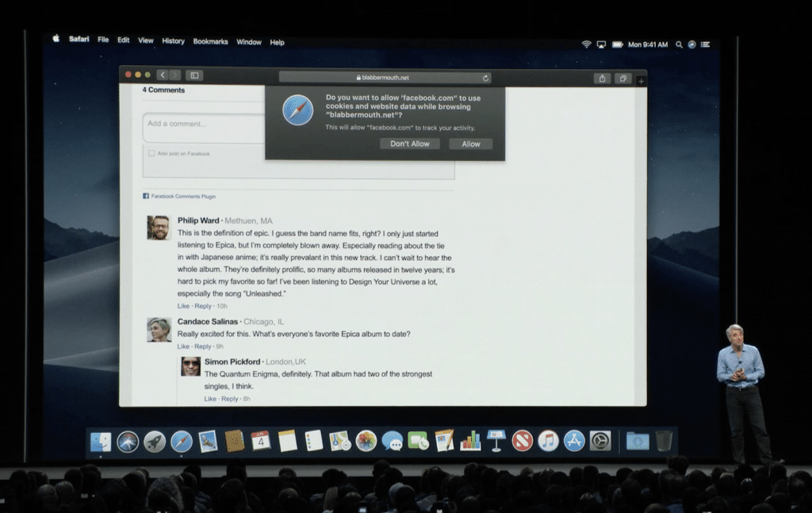Image resolution: width=812 pixels, height=513 pixels.
Task: Open Notification Center list icon
Action: tap(705, 44)
